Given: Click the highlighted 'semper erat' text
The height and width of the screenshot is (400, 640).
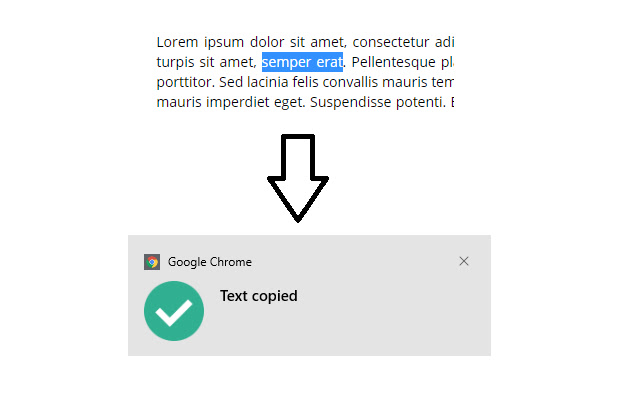Looking at the screenshot, I should 302,63.
